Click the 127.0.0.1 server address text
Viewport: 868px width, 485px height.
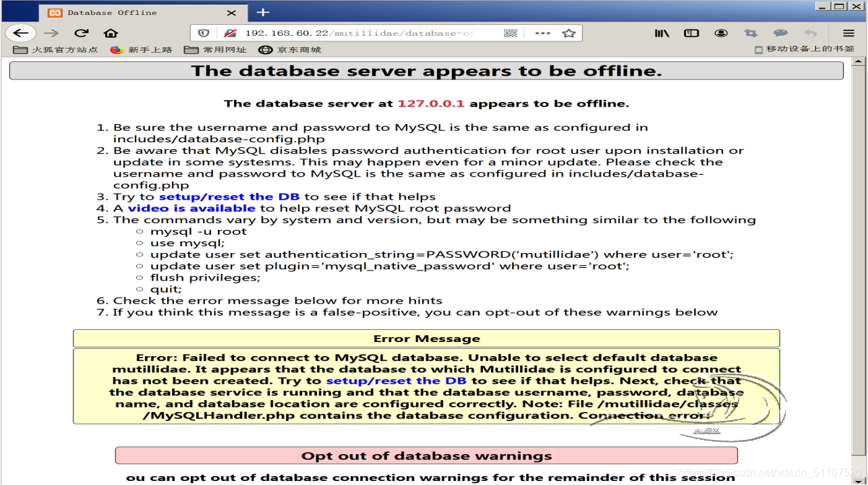coord(431,104)
